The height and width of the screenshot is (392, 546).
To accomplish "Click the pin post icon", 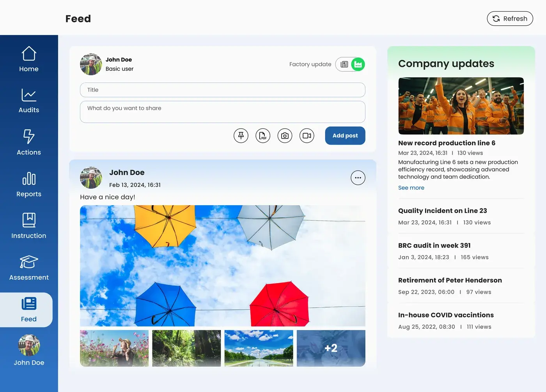I will [241, 136].
